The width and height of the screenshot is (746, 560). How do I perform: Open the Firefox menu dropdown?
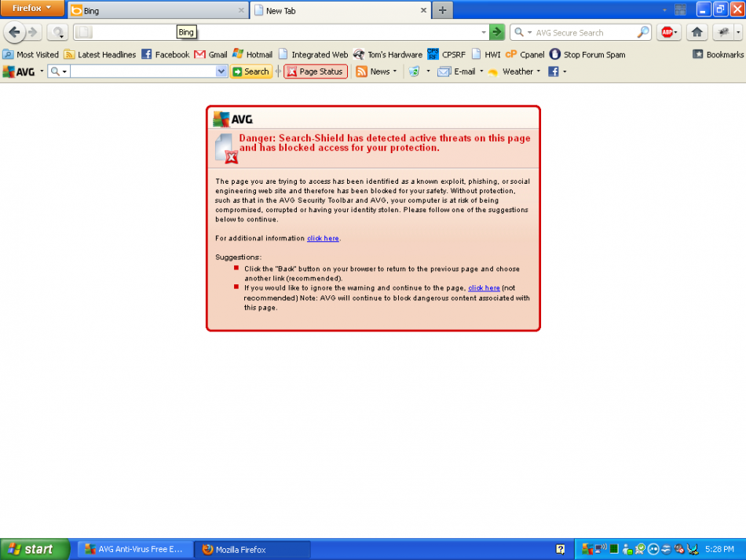[x=32, y=8]
